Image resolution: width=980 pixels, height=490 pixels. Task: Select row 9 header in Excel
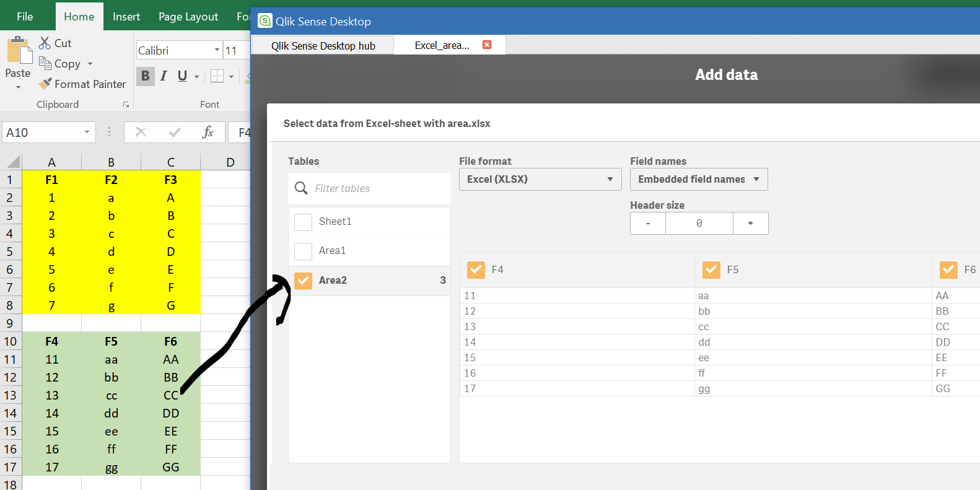(11, 323)
